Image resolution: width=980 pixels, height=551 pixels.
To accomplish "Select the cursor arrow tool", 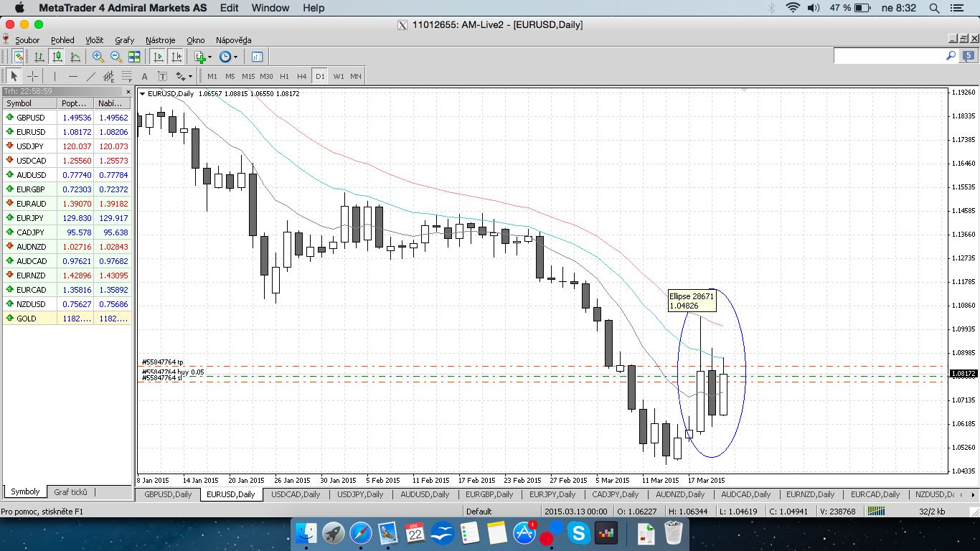I will pyautogui.click(x=14, y=76).
